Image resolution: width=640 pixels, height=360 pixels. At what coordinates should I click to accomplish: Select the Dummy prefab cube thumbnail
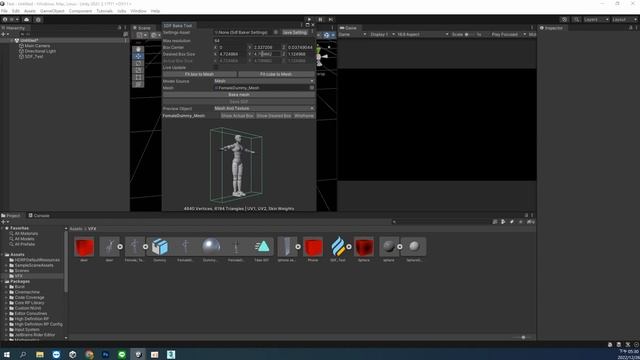point(160,247)
